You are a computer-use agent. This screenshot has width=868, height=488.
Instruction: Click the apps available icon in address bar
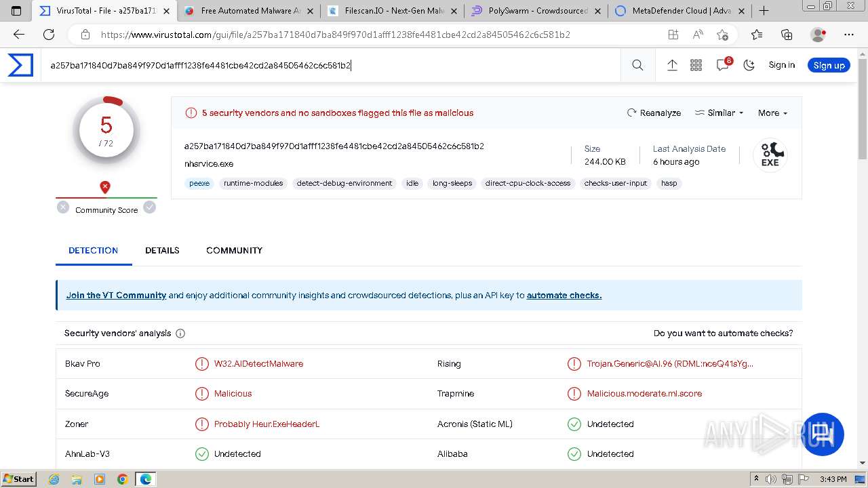673,35
